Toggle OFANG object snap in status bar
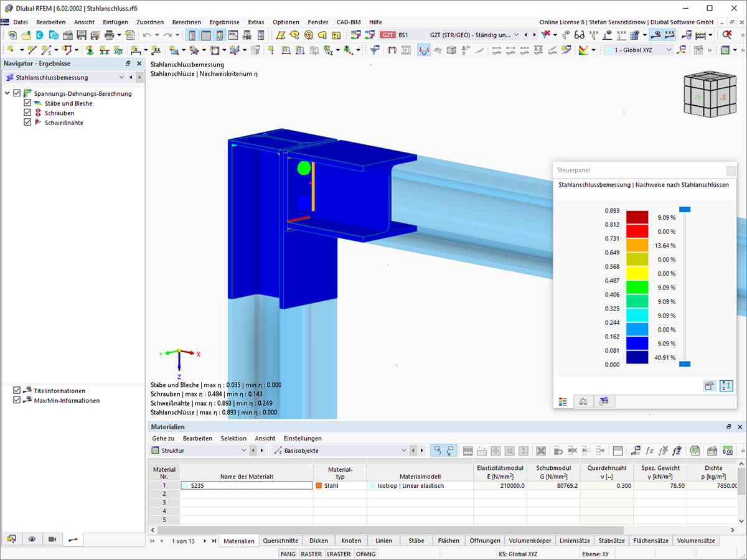 (365, 554)
